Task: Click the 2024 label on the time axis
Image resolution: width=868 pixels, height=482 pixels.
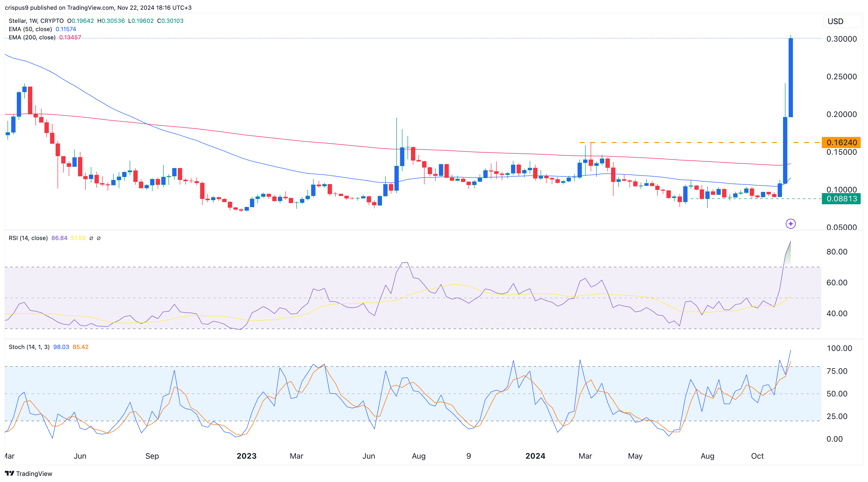Action: point(536,456)
